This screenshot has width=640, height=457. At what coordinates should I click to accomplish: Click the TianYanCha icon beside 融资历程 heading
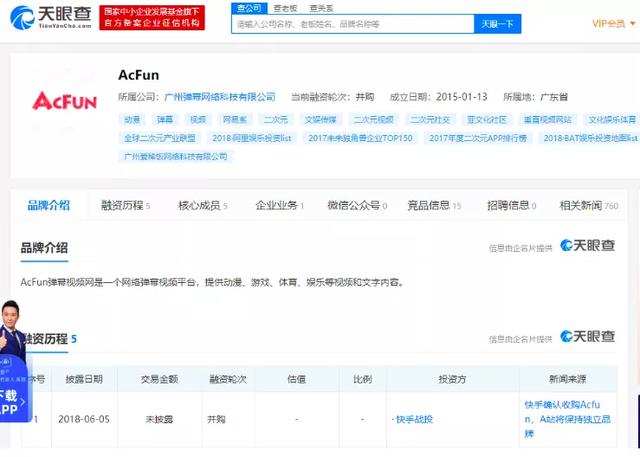(x=587, y=337)
